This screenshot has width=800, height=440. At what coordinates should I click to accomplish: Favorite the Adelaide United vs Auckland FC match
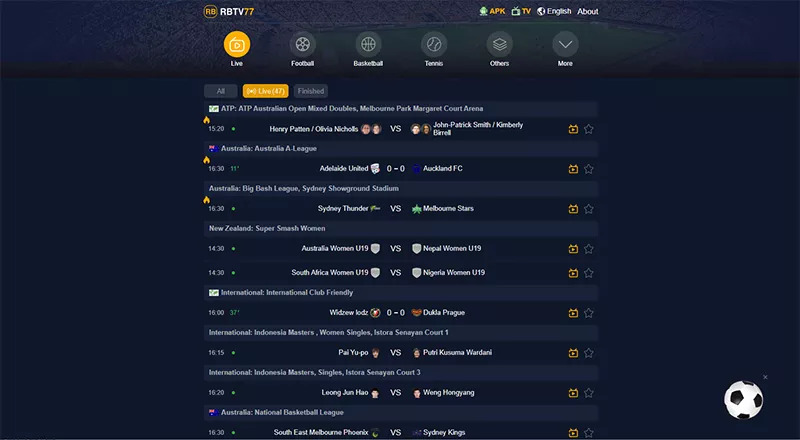point(589,169)
